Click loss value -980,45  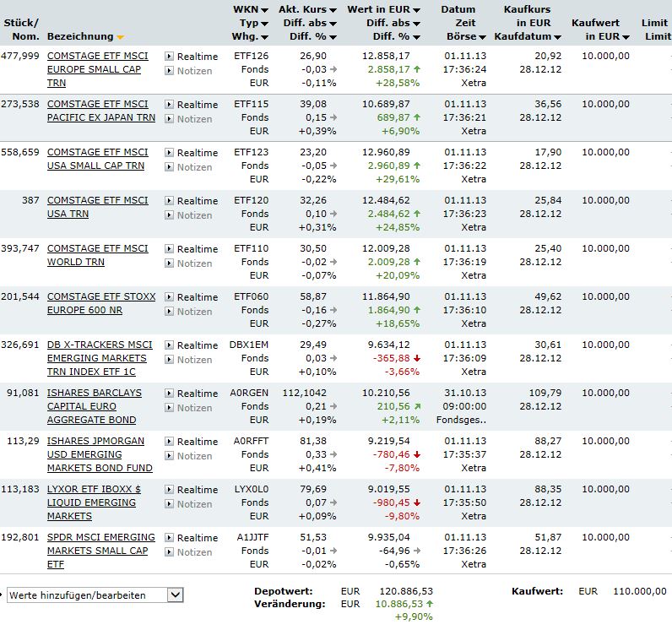coord(392,502)
